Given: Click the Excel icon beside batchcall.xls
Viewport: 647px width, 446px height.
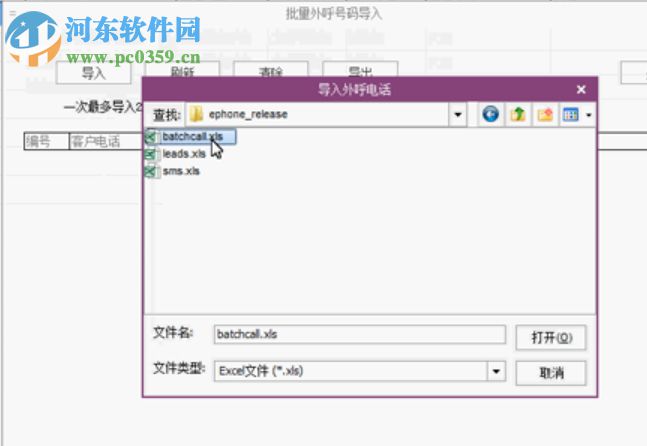Looking at the screenshot, I should tap(151, 137).
